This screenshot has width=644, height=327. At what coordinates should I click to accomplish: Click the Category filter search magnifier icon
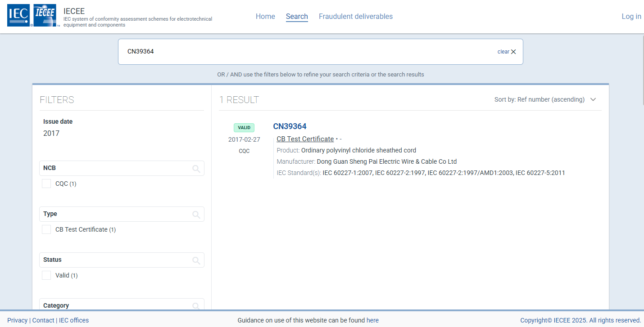[x=196, y=306]
